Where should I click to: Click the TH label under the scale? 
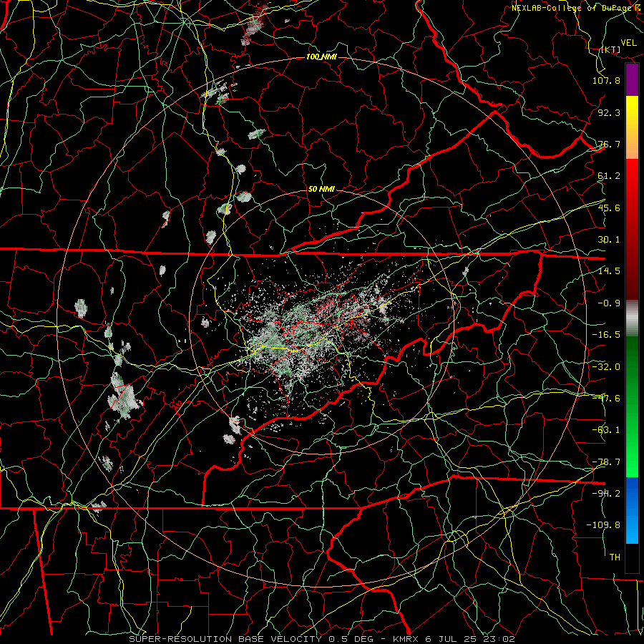tap(615, 557)
